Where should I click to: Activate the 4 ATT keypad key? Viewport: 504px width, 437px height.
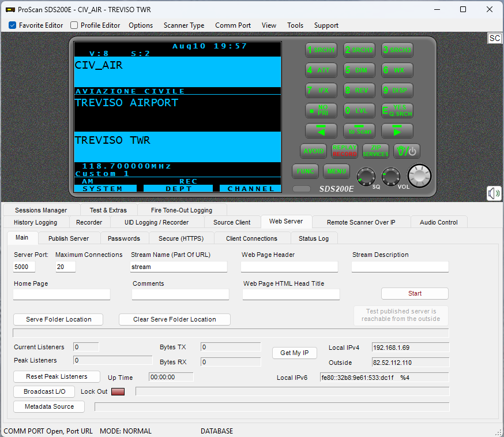pos(321,70)
